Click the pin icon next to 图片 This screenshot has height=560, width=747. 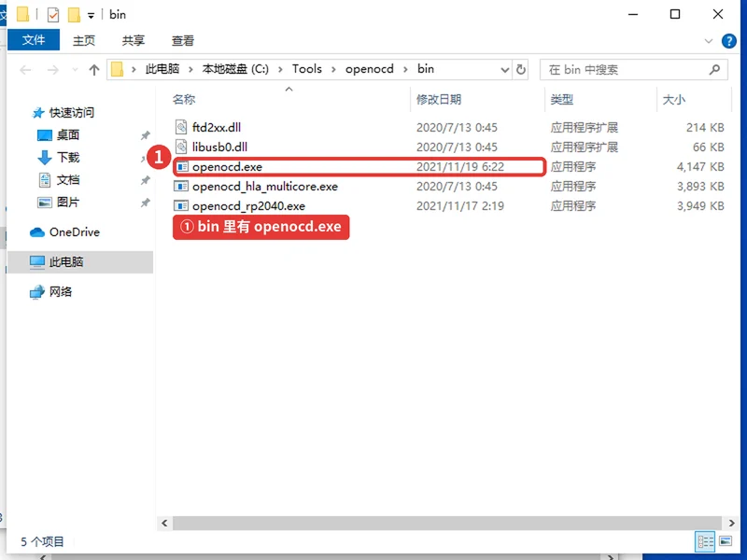(x=146, y=203)
